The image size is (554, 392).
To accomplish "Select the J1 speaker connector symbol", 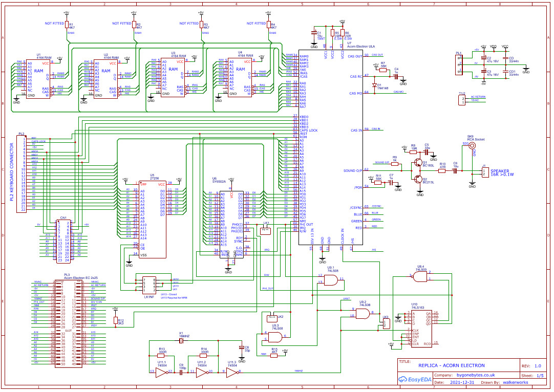I will click(485, 172).
